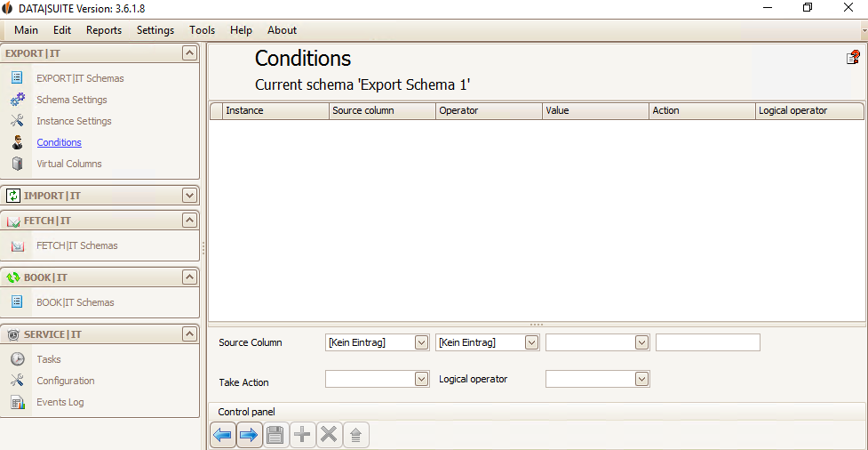Image resolution: width=868 pixels, height=450 pixels.
Task: Open the Take Action dropdown
Action: [422, 379]
